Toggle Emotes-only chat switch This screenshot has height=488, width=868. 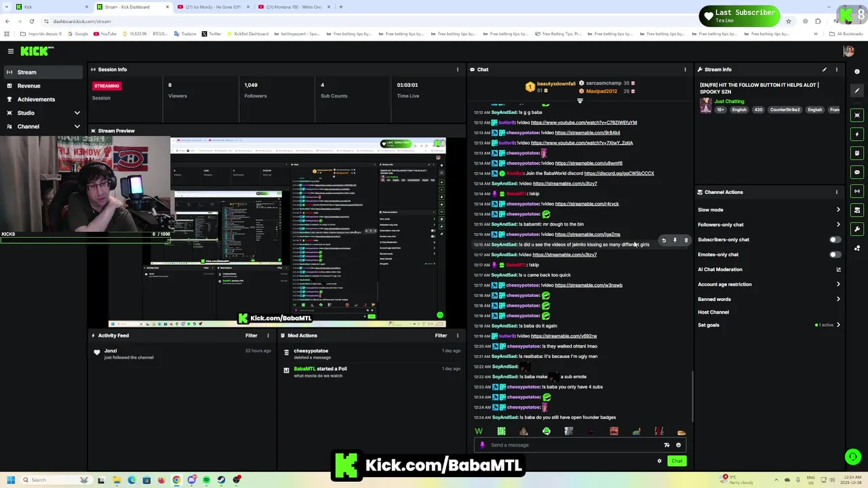tap(835, 254)
